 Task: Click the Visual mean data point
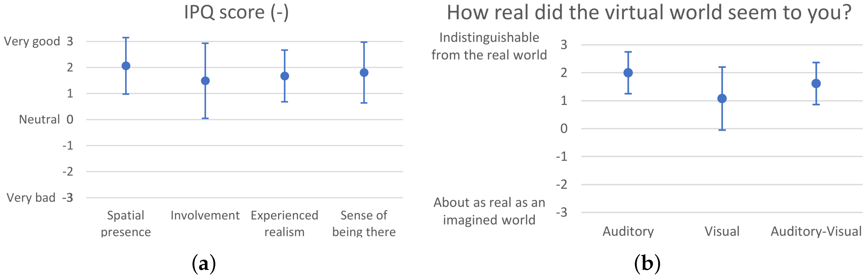tap(722, 99)
